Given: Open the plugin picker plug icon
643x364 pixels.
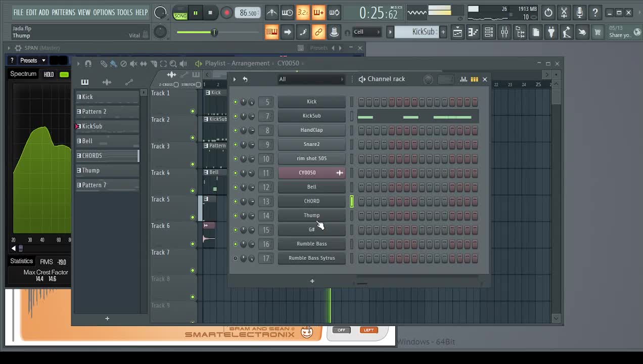Looking at the screenshot, I should point(552,32).
